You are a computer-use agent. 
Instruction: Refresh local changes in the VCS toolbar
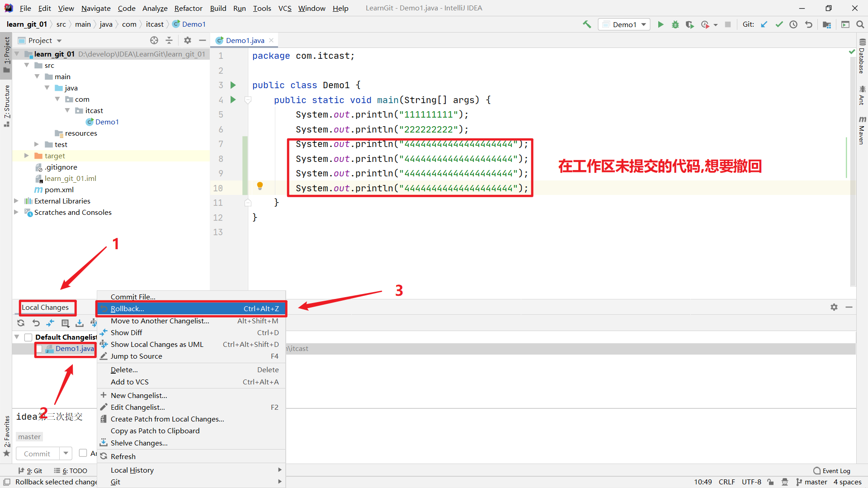(x=21, y=323)
